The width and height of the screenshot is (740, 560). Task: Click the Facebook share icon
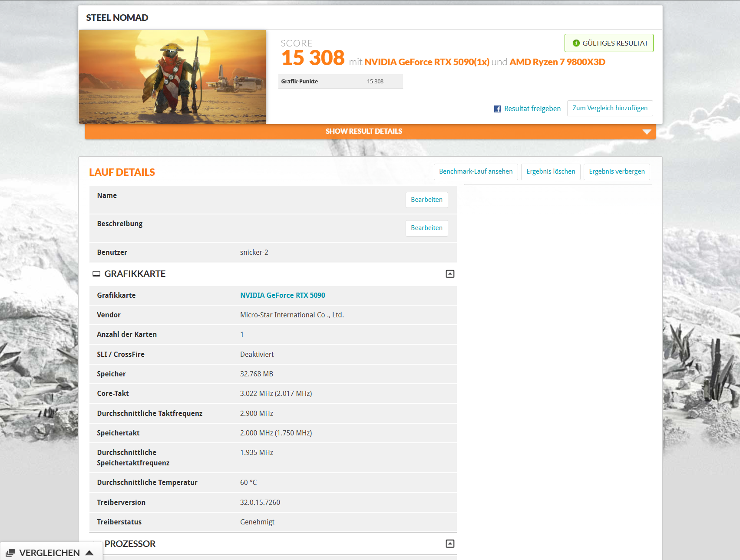497,109
